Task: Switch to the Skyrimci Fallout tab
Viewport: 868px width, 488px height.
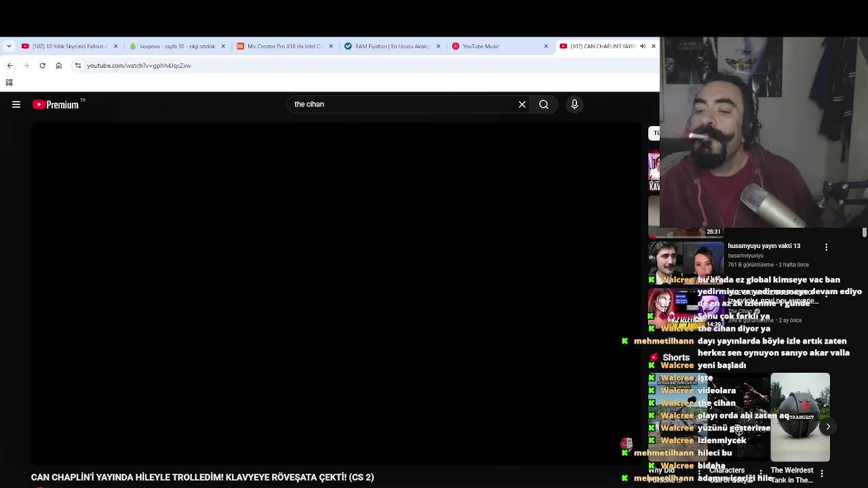Action: 70,46
